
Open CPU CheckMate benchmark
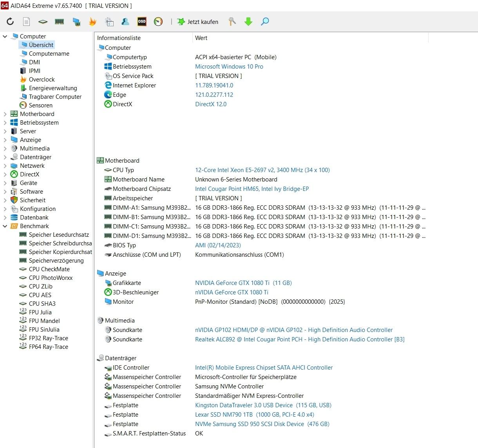(49, 269)
